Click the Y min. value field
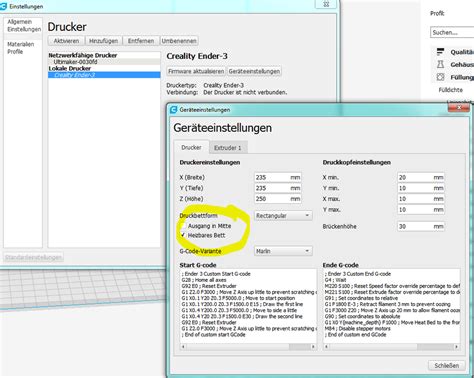Image resolution: width=474 pixels, height=378 pixels. pyautogui.click(x=421, y=188)
